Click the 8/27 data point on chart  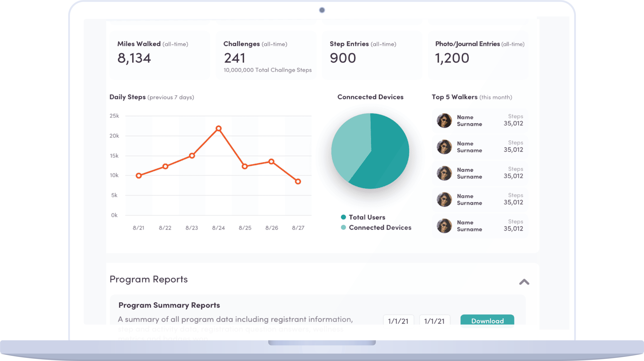(298, 181)
